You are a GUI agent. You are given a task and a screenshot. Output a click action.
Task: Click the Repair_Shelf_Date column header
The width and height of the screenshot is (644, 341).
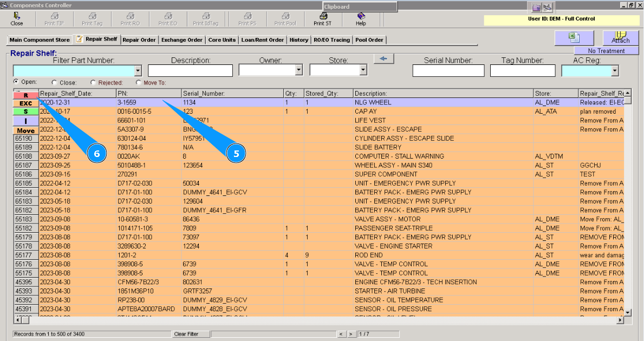pos(77,94)
